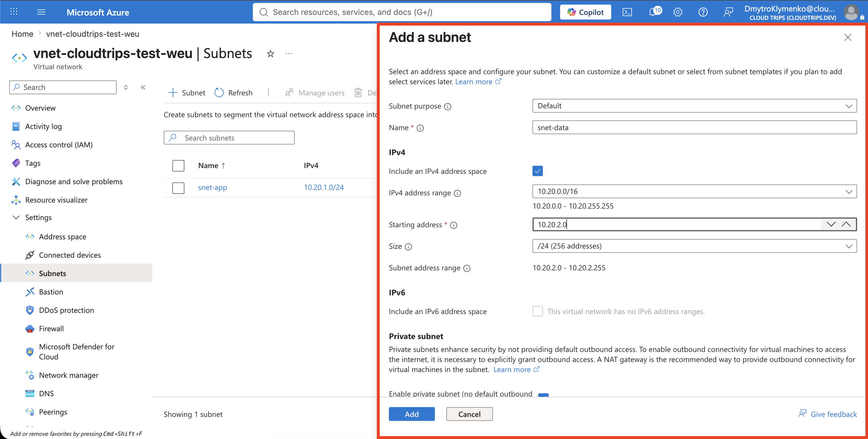Click the disabled IPv6 address space checkbox

click(537, 311)
